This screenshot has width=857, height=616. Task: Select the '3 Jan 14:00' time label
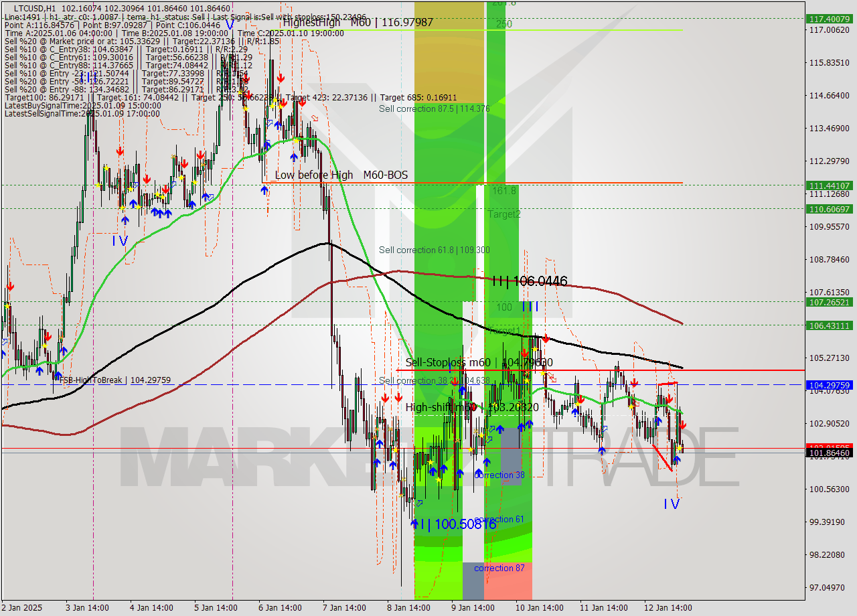tap(86, 608)
